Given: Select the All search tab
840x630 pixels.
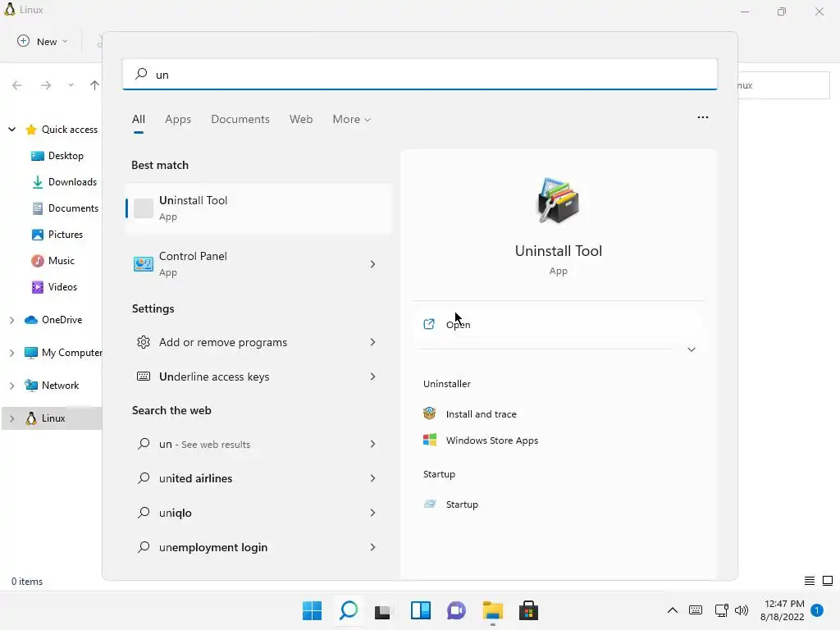Looking at the screenshot, I should pyautogui.click(x=138, y=120).
